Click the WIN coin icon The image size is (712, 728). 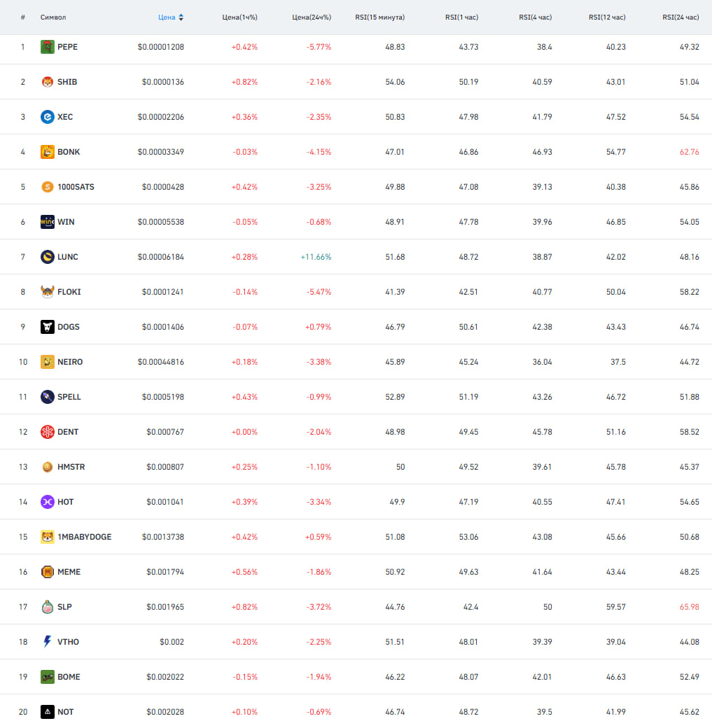(x=48, y=222)
